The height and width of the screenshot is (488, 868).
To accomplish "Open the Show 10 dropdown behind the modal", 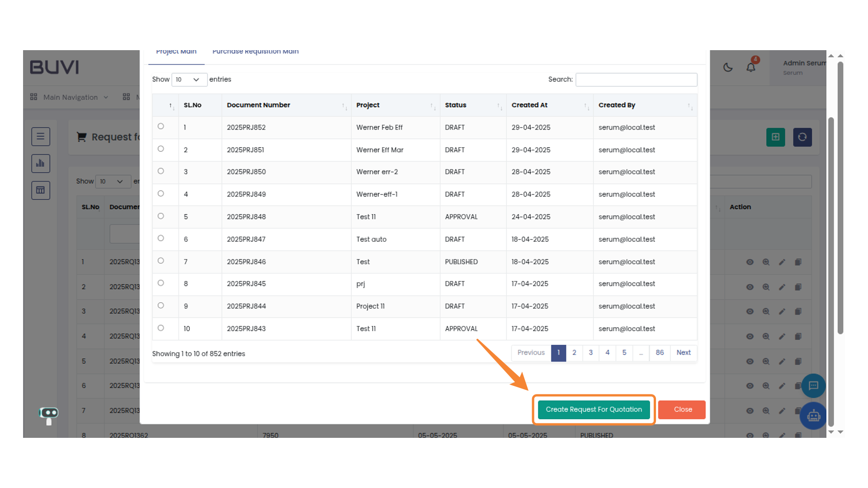I will click(113, 181).
